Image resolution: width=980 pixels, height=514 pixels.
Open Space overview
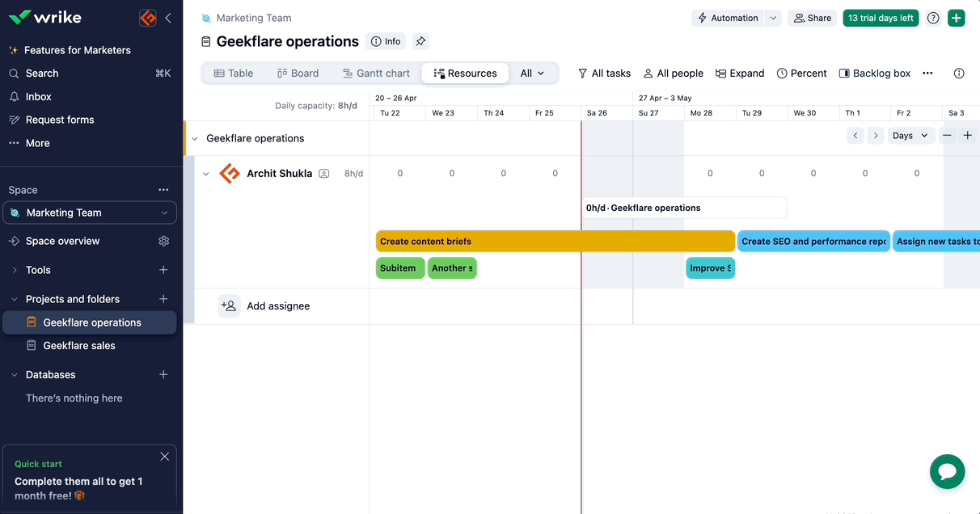click(62, 241)
